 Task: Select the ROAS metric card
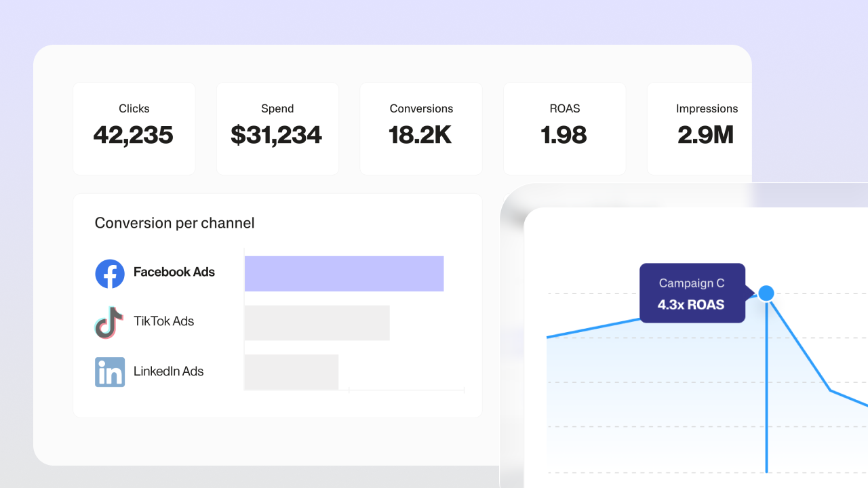click(x=564, y=129)
